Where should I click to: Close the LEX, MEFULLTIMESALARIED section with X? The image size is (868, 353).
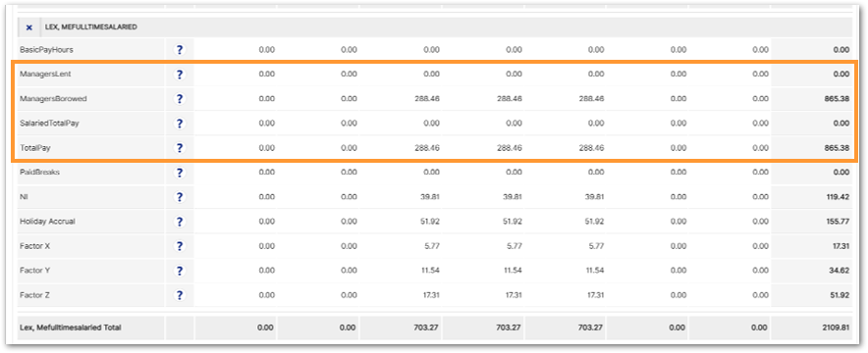[29, 27]
